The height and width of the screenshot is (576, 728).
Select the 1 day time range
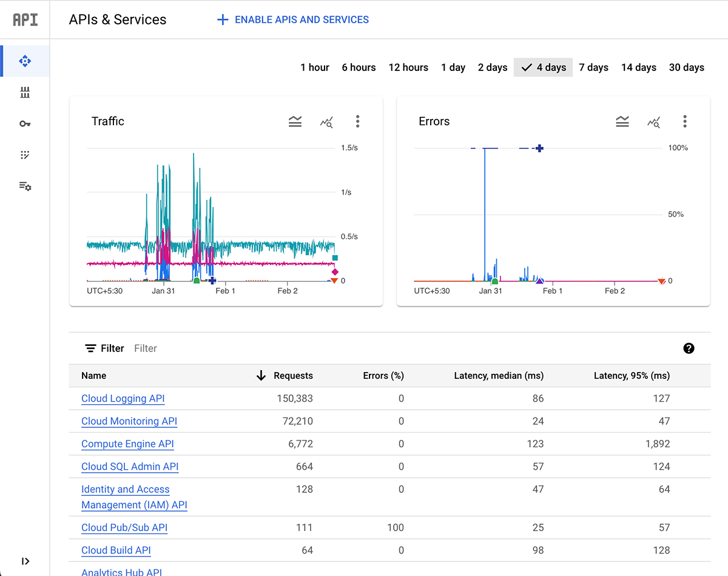pyautogui.click(x=453, y=67)
